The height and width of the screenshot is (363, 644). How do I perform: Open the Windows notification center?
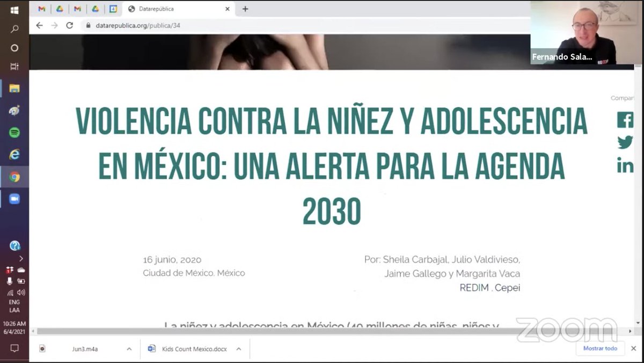pyautogui.click(x=14, y=349)
